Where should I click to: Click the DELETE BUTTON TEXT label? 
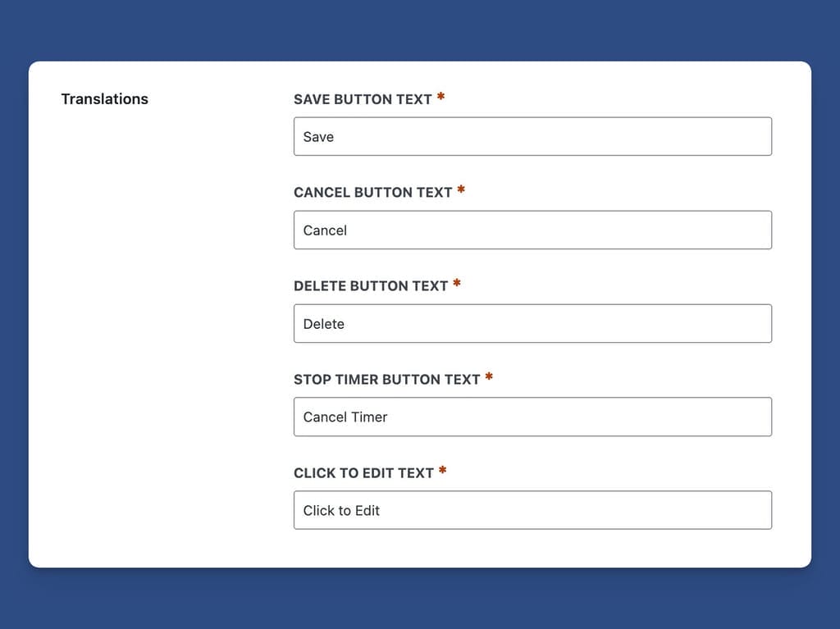369,285
